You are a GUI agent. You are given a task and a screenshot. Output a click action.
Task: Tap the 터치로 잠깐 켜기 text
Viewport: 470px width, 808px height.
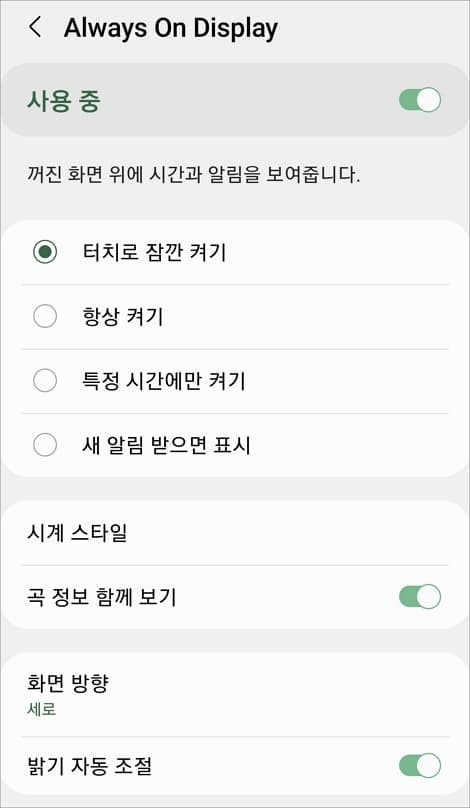pyautogui.click(x=154, y=252)
